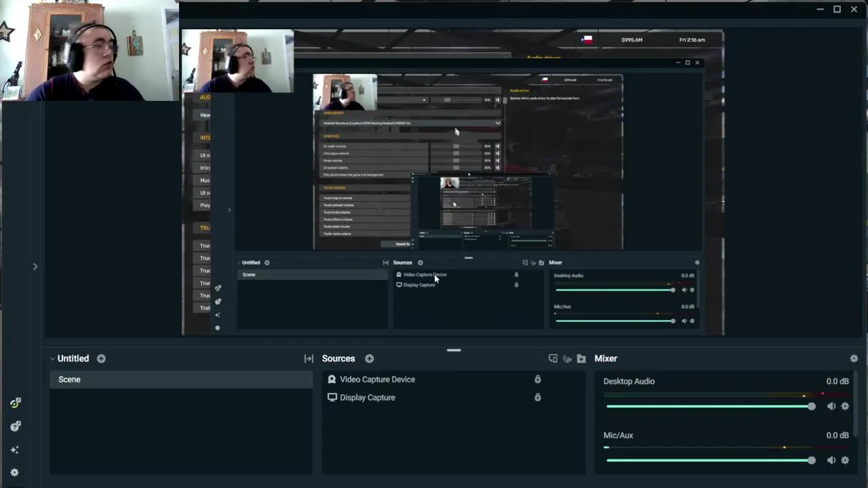868x488 pixels.
Task: Open the Desktop Audio settings gear
Action: tap(845, 406)
